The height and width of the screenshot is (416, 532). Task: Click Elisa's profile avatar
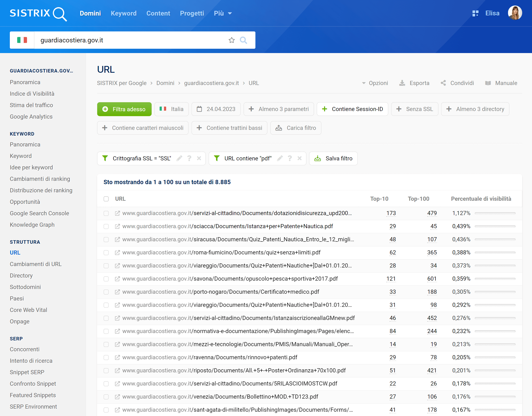(x=515, y=13)
